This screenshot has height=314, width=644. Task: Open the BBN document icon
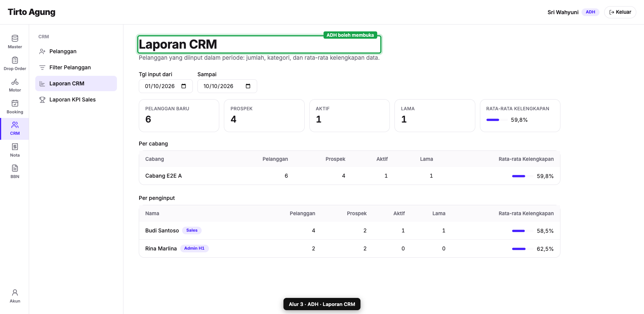[15, 168]
